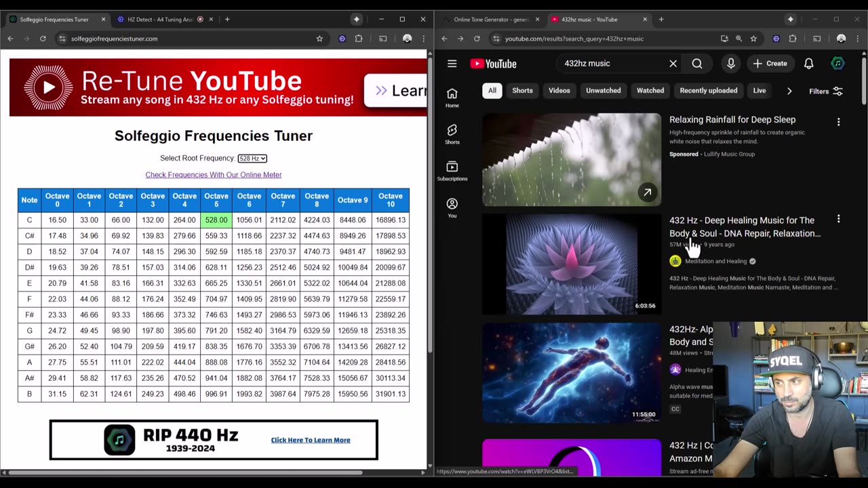Open the Shorts icon in YouTube sidebar

[x=452, y=134]
